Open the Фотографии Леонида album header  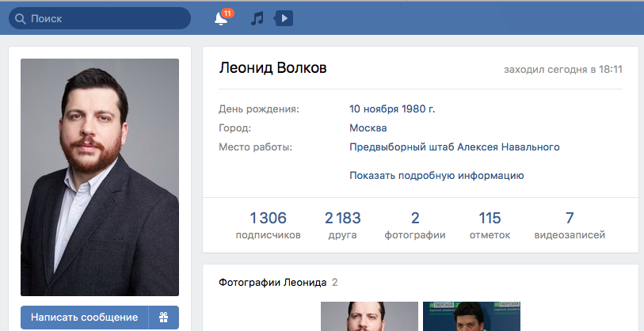coord(272,282)
